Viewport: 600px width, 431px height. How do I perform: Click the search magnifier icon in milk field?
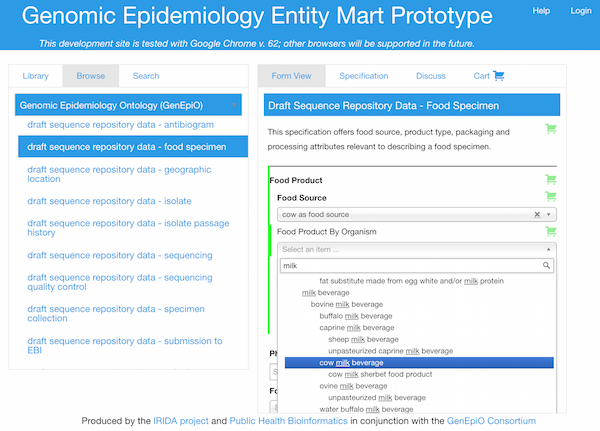pyautogui.click(x=546, y=266)
